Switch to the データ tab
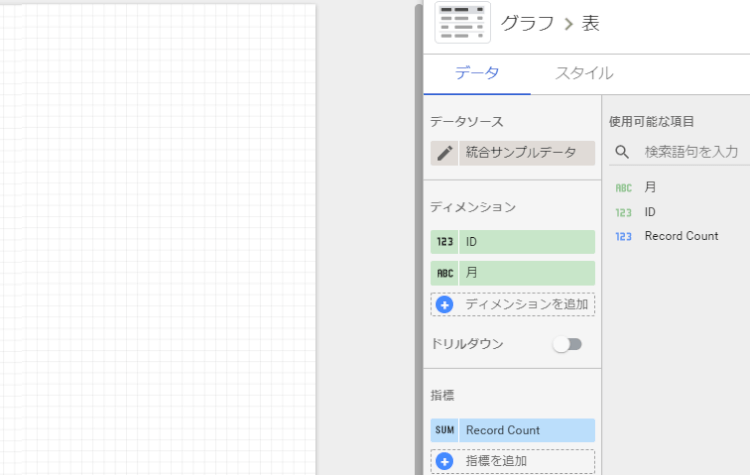 coord(477,73)
